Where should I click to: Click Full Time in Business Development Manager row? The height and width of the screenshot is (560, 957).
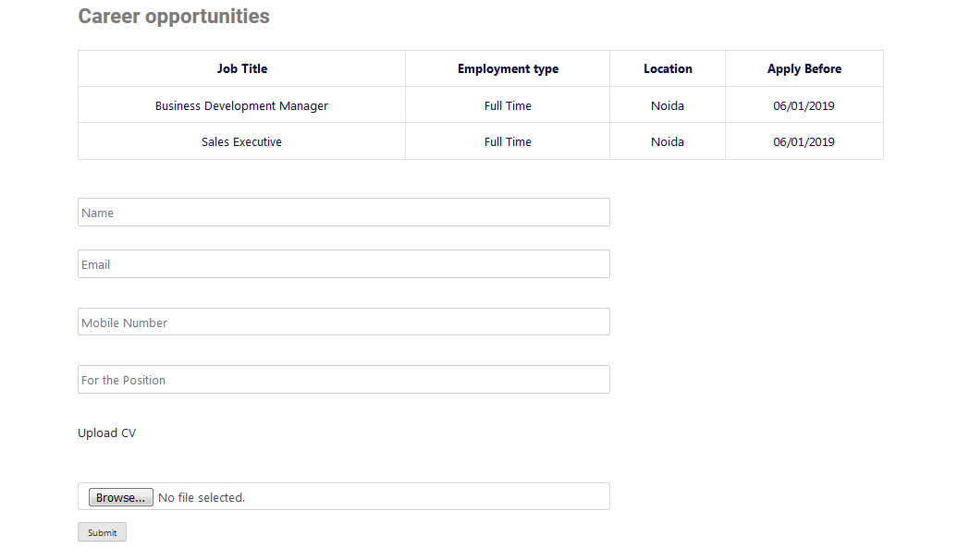508,105
